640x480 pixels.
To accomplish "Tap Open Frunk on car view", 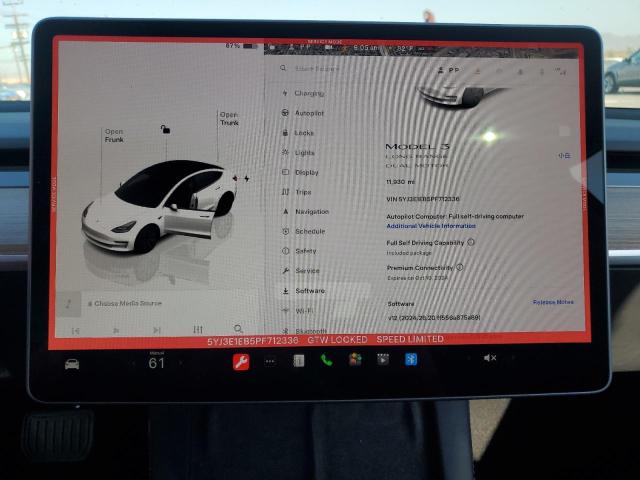I will (x=114, y=136).
